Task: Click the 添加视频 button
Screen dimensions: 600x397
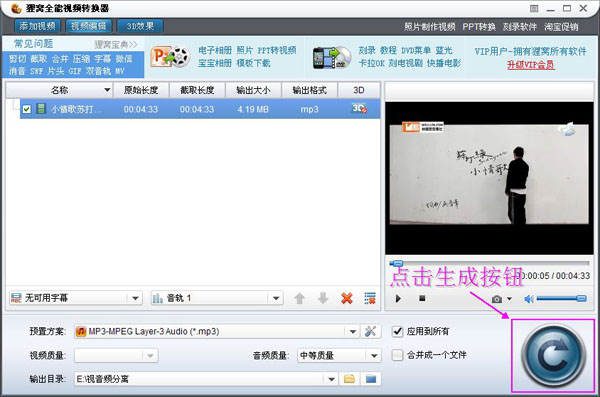Action: pos(37,26)
